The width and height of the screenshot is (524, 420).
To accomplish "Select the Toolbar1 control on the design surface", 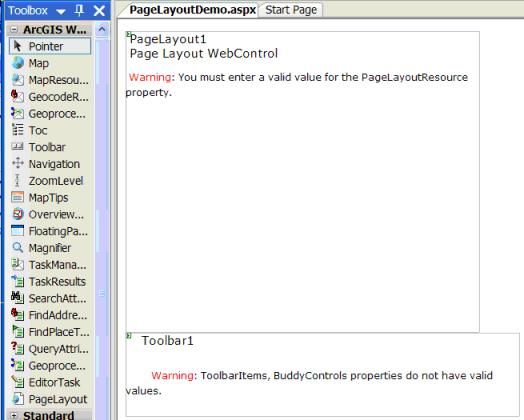I will pos(322,374).
